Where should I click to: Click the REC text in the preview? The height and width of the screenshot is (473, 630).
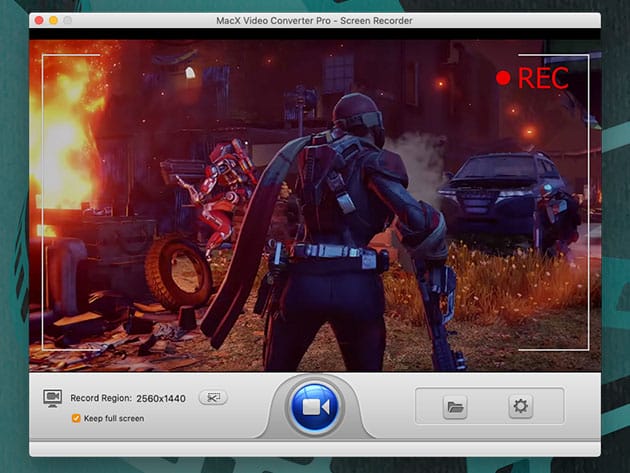[x=543, y=77]
